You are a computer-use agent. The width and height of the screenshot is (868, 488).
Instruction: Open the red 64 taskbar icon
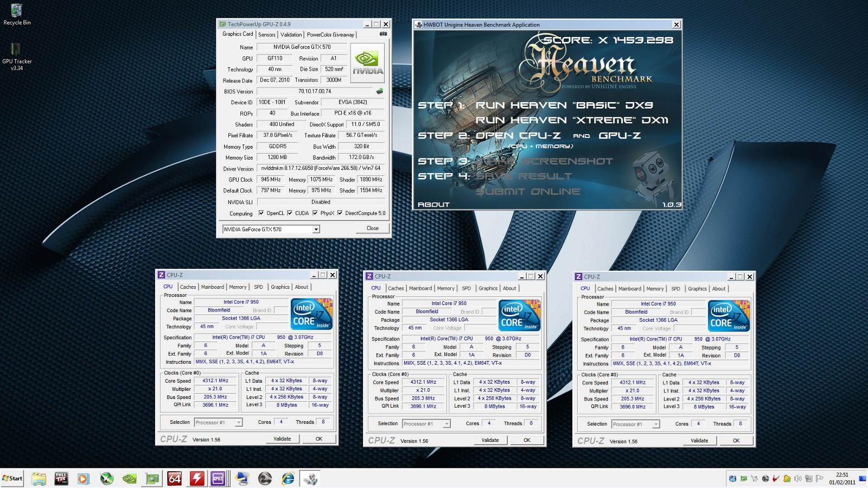(175, 478)
